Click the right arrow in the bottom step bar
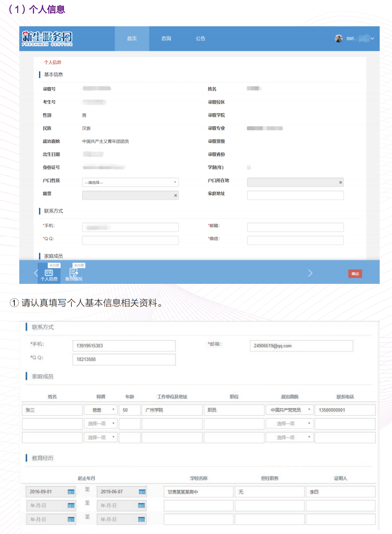This screenshot has width=392, height=534. 310,272
